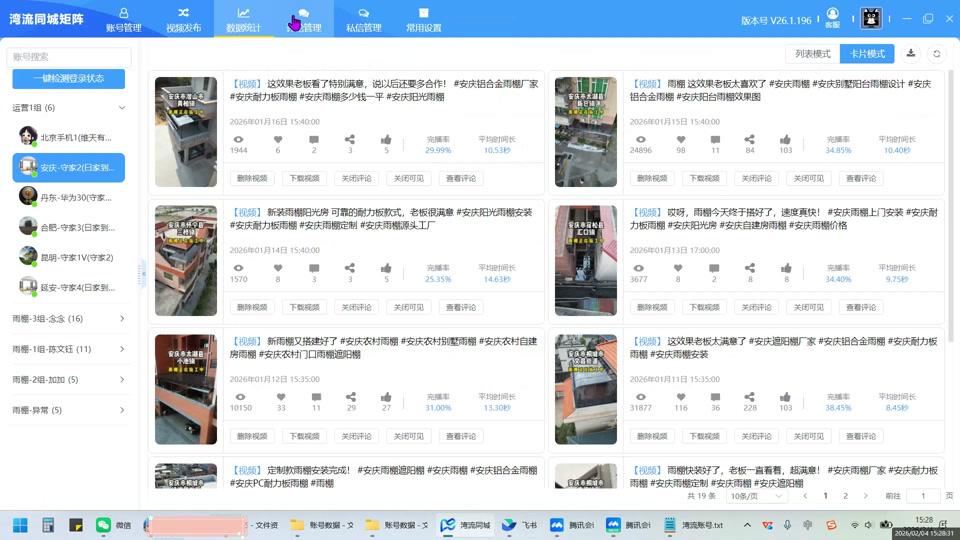Click the comment icon on 01月14日 video
This screenshot has height=540, width=960.
[x=314, y=268]
